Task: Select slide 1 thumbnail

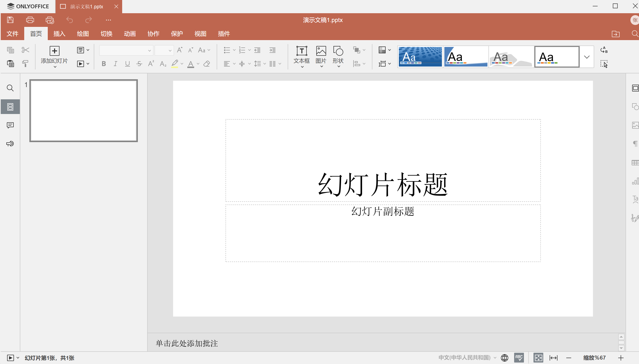Action: (x=83, y=111)
